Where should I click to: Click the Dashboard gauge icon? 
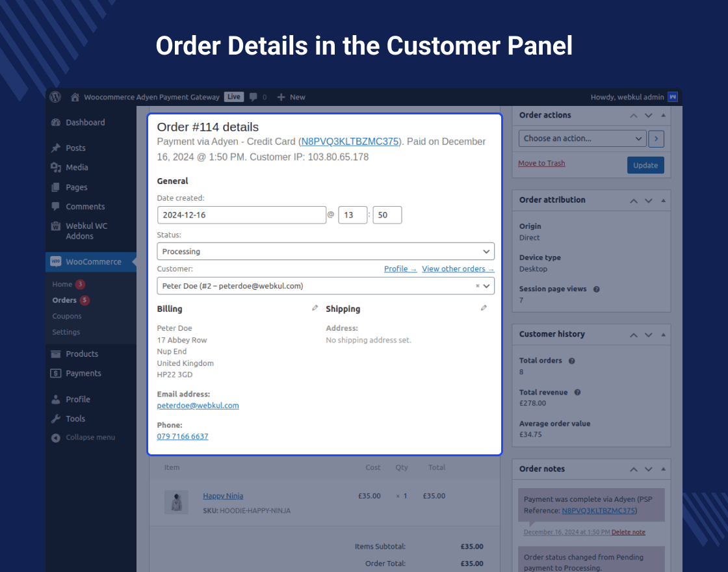(x=56, y=123)
